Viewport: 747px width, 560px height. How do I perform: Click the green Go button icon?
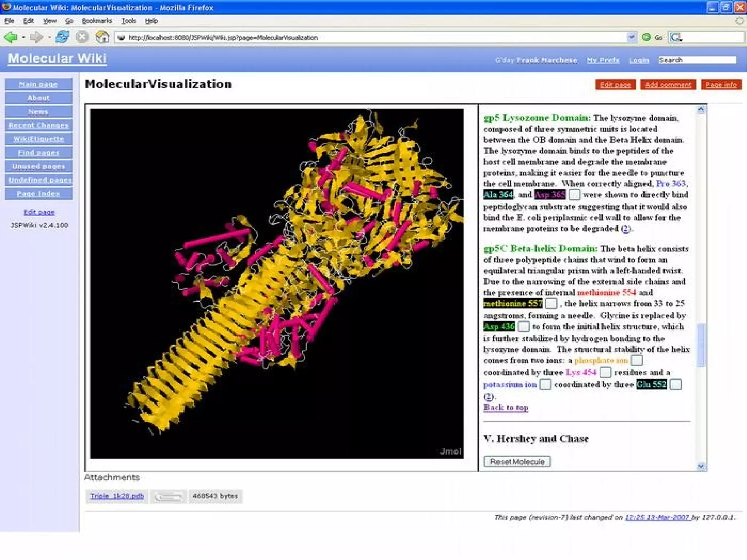646,37
